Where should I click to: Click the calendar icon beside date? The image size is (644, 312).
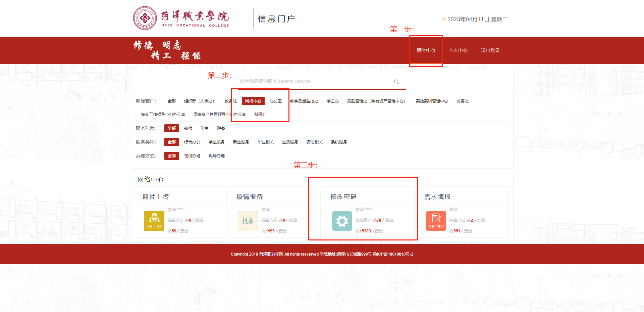(x=443, y=19)
